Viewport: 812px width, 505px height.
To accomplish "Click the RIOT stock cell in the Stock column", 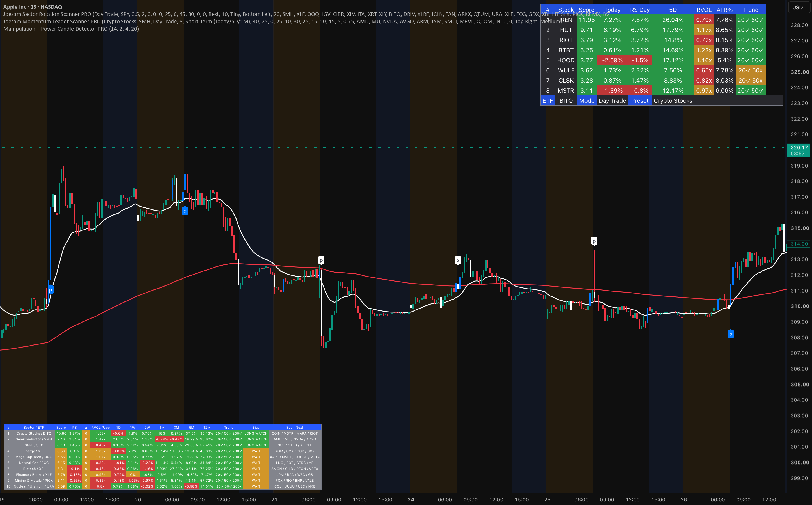I will coord(566,40).
